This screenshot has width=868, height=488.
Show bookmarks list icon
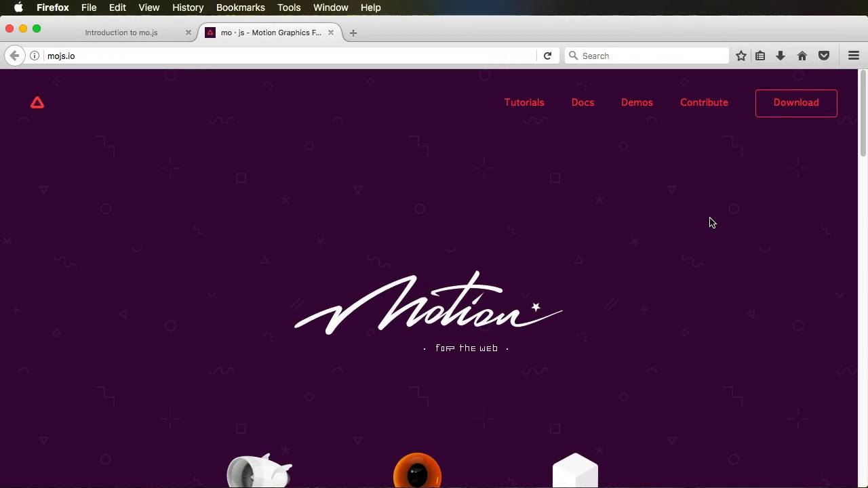760,56
